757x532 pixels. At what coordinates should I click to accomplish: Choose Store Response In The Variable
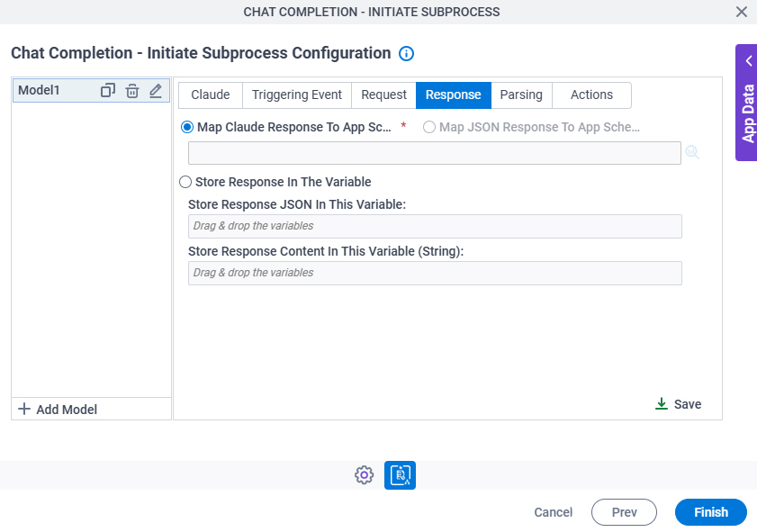[x=185, y=182]
